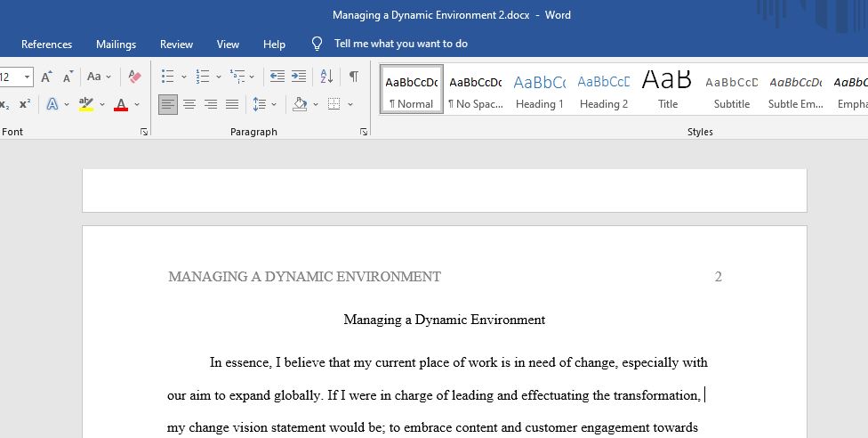Open bullet library dropdown arrow
The width and height of the screenshot is (868, 438).
184,77
